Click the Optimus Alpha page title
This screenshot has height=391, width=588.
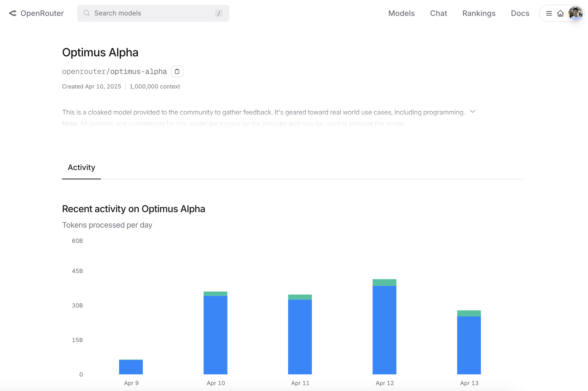tap(100, 52)
